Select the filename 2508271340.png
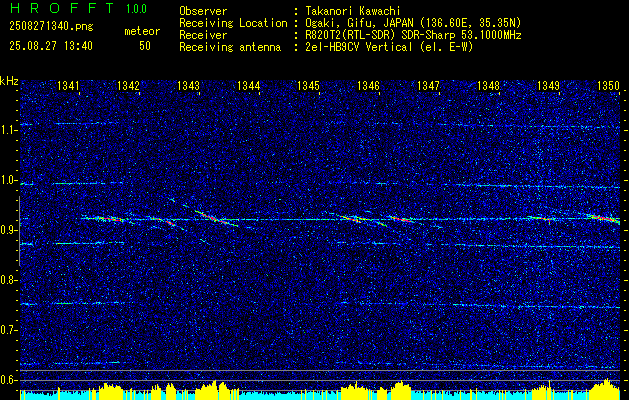The height and width of the screenshot is (400, 629). [x=51, y=27]
